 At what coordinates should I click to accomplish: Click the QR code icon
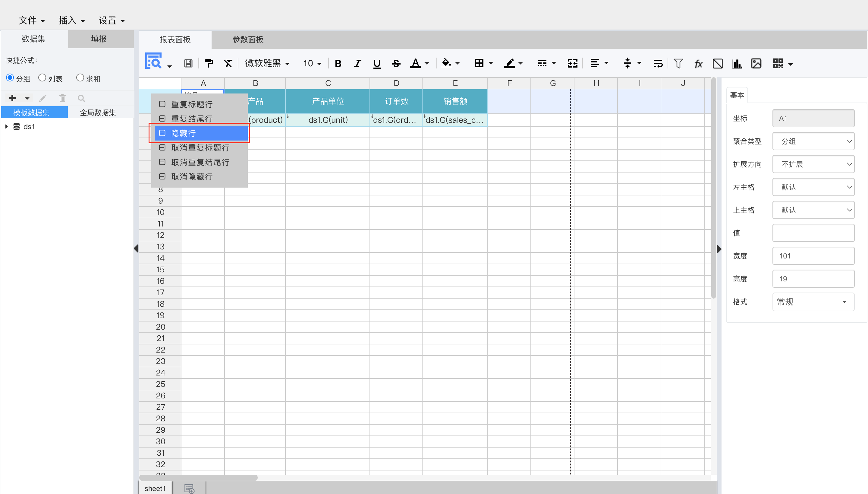coord(778,63)
